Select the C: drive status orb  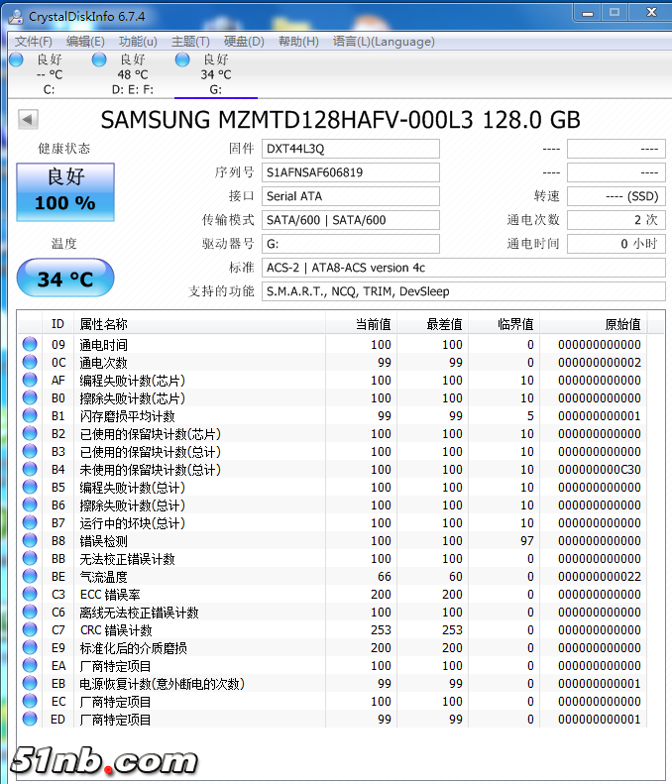click(x=16, y=59)
